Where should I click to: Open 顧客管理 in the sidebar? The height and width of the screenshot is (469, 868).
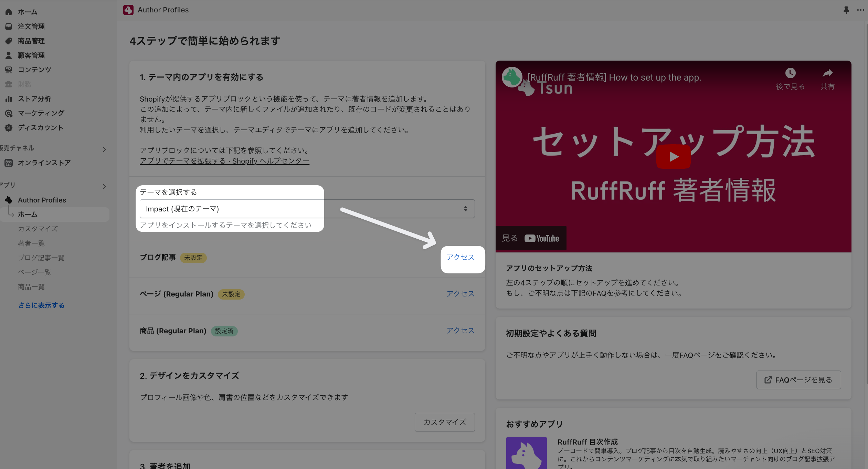click(31, 55)
